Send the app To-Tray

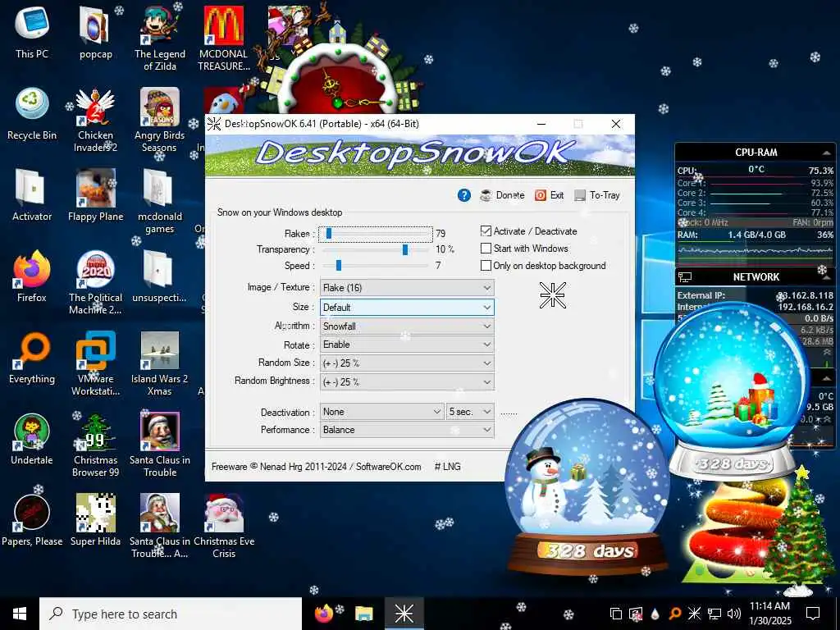597,195
